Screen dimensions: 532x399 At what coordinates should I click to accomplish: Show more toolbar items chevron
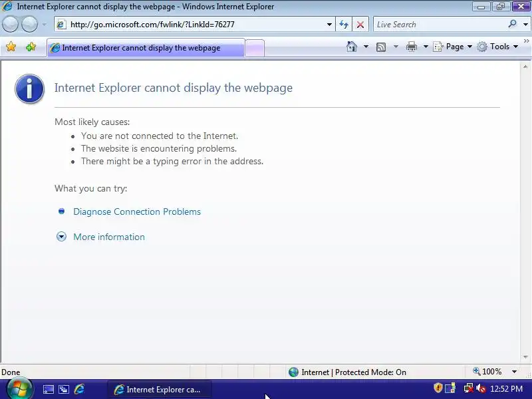[527, 41]
